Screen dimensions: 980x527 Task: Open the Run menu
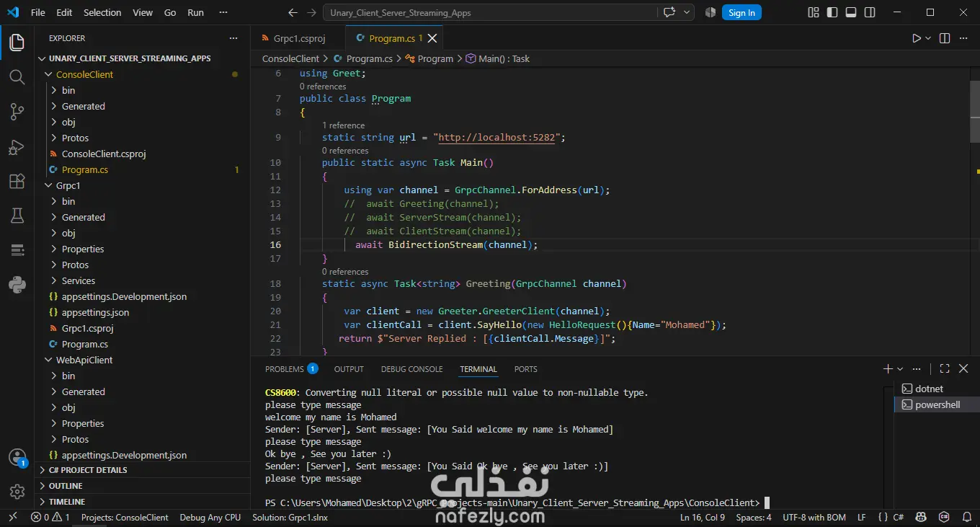click(x=195, y=12)
